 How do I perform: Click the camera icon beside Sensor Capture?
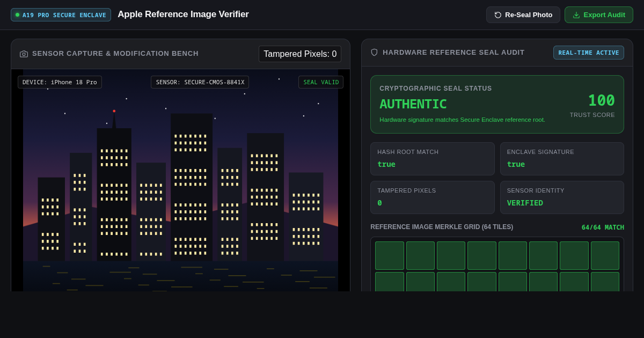tap(24, 54)
